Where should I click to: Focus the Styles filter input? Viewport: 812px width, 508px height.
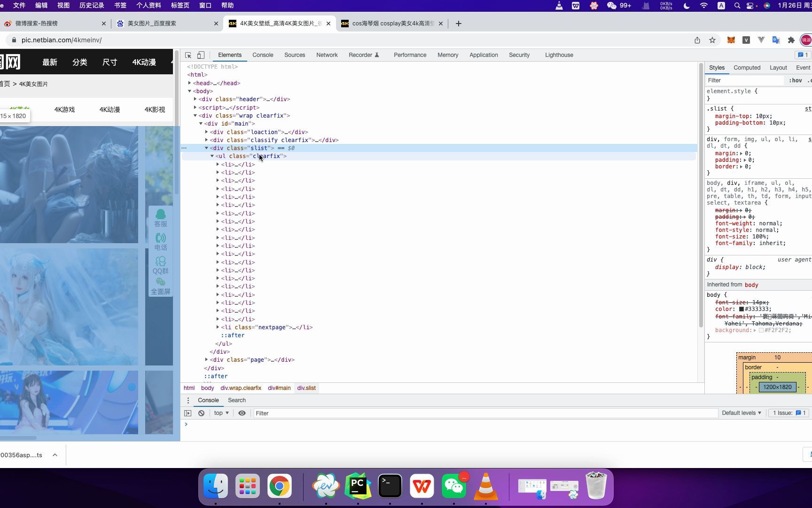(x=745, y=80)
